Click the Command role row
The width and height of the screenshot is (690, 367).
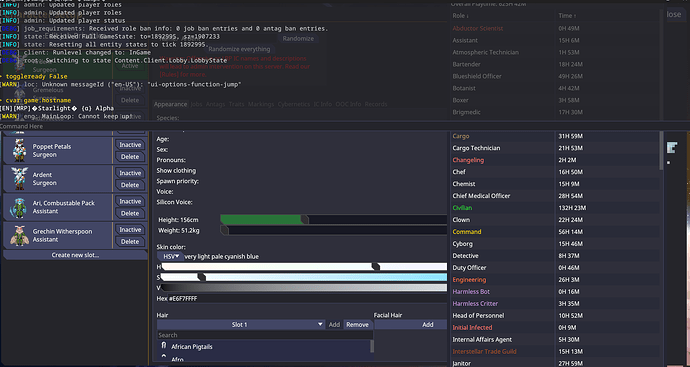554,232
